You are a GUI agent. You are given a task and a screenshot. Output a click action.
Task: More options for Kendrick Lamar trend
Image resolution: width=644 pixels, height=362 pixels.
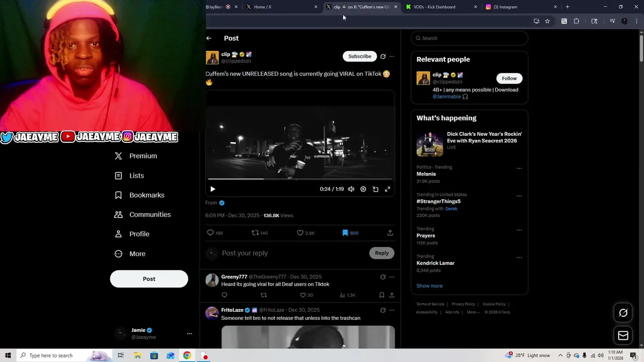pos(519,257)
